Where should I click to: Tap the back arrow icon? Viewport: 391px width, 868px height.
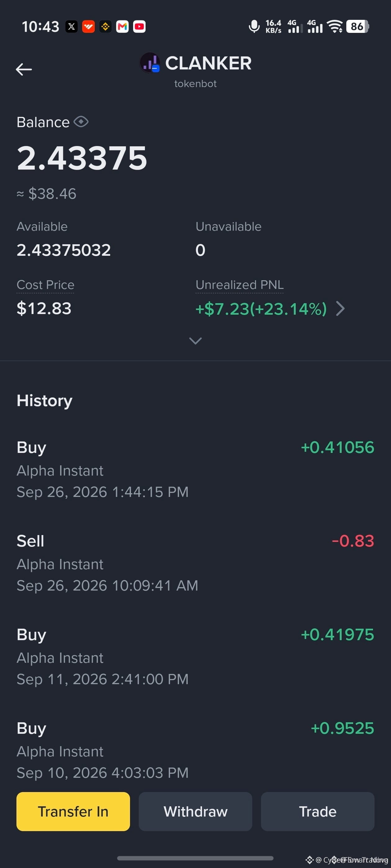[x=24, y=69]
